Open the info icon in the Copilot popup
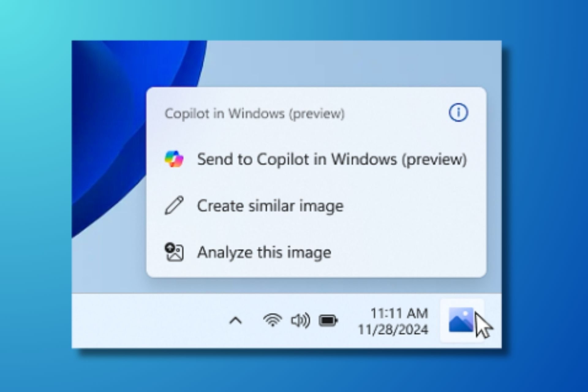Image resolution: width=588 pixels, height=392 pixels. (x=458, y=113)
